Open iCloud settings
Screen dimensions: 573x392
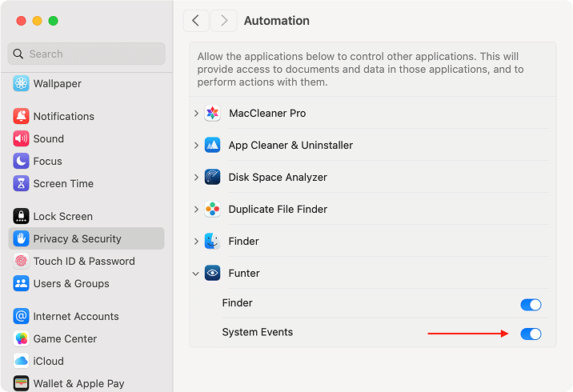[x=86, y=361]
